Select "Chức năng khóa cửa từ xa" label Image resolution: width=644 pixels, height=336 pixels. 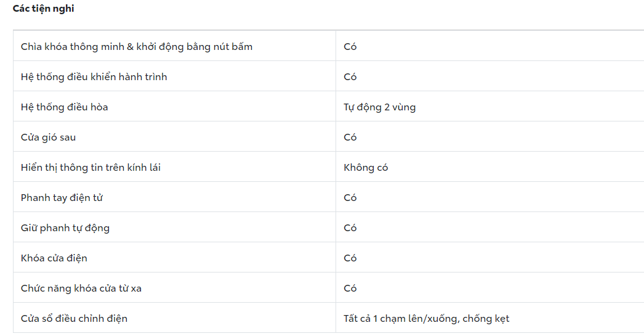[x=81, y=289]
